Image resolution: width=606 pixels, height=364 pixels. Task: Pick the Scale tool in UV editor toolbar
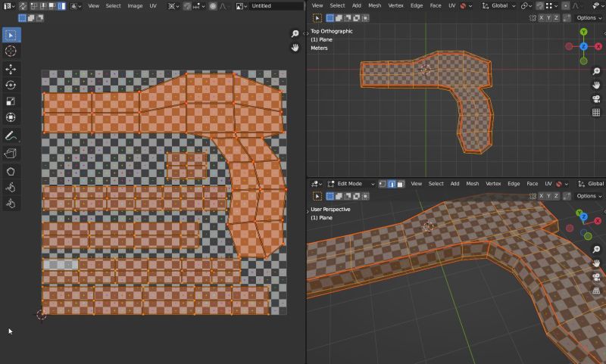tap(11, 101)
